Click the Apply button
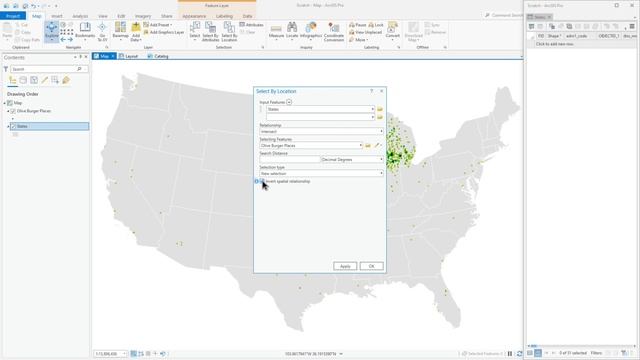 [345, 266]
